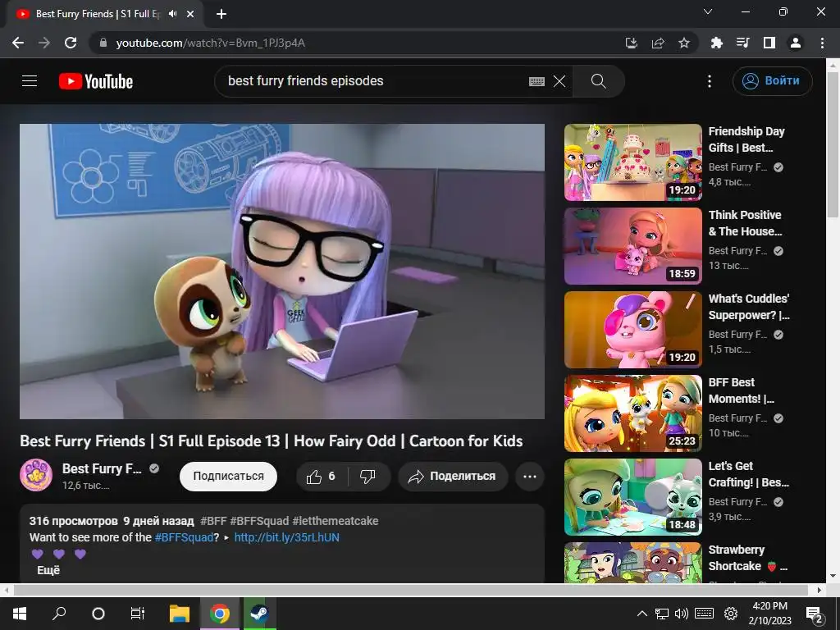This screenshot has width=840, height=630.
Task: Open Chrome profile icon
Action: point(796,43)
